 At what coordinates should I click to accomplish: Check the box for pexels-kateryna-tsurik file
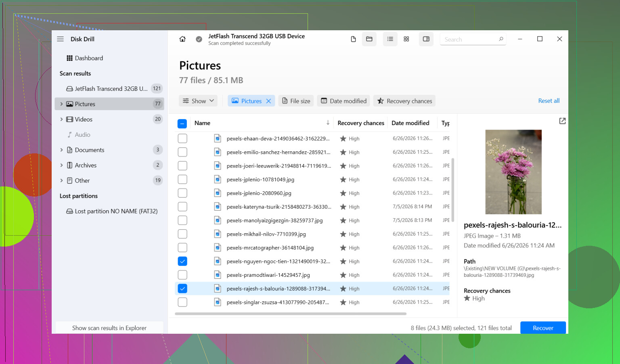pyautogui.click(x=182, y=207)
